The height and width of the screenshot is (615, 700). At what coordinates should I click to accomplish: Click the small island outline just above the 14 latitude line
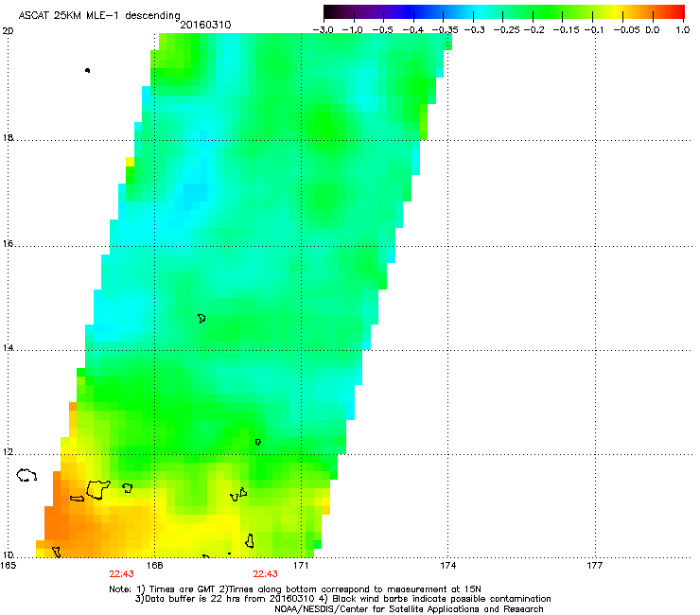pyautogui.click(x=201, y=319)
